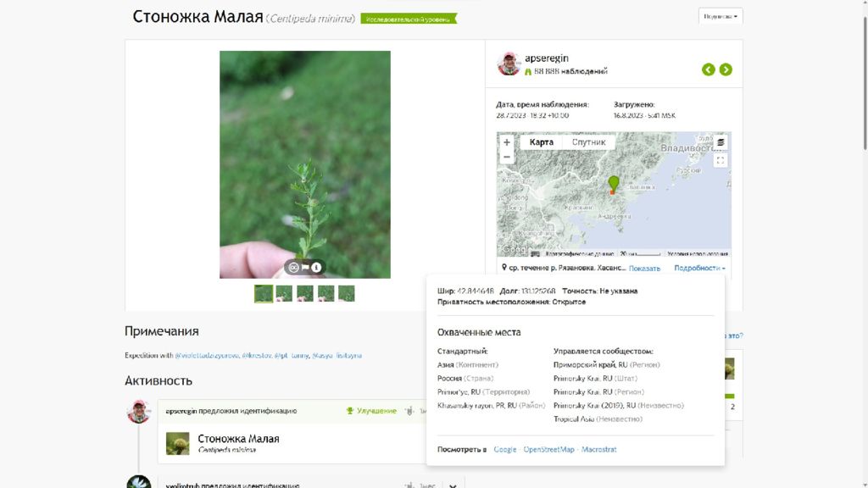Open the Creative Commons license icon on photo

click(294, 267)
